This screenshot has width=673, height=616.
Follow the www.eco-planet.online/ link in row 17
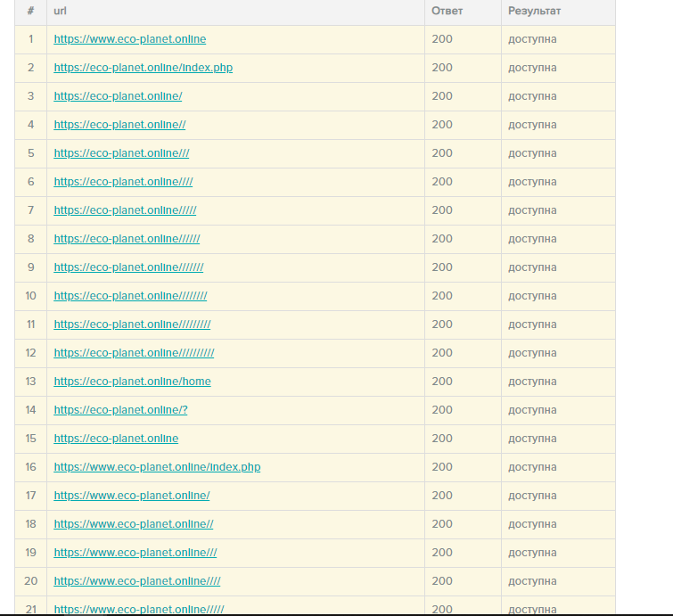click(132, 496)
